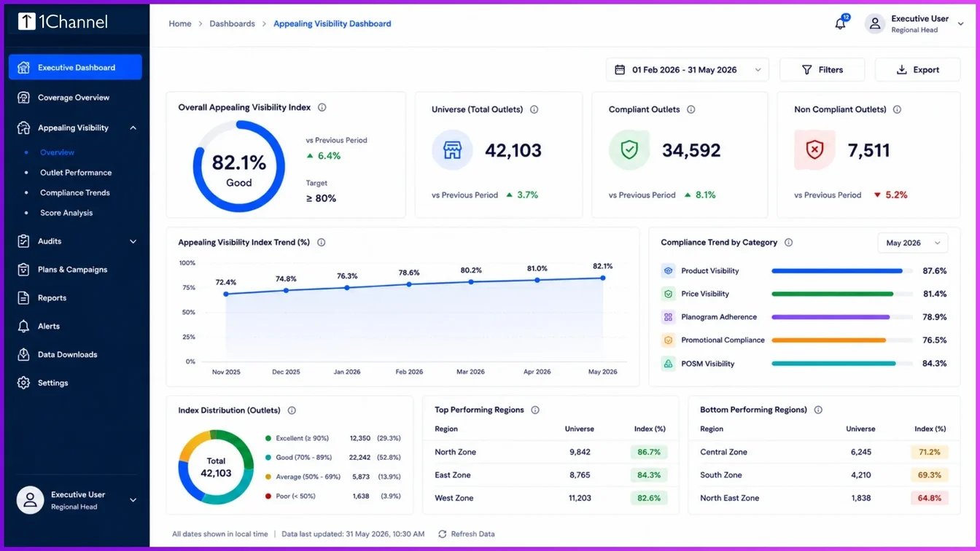
Task: Click the Index Distribution donut chart
Action: (x=215, y=467)
